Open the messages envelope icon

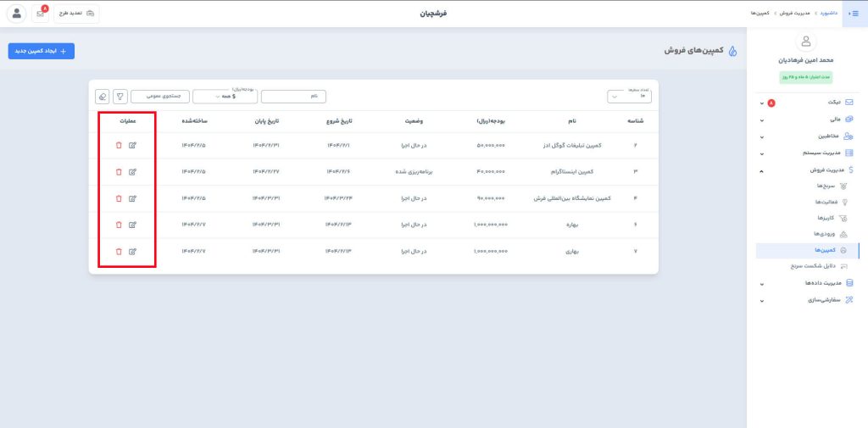[40, 14]
